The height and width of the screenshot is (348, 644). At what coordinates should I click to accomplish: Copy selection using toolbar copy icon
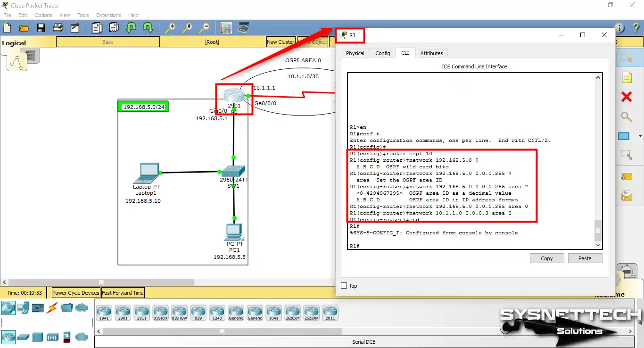pyautogui.click(x=97, y=28)
